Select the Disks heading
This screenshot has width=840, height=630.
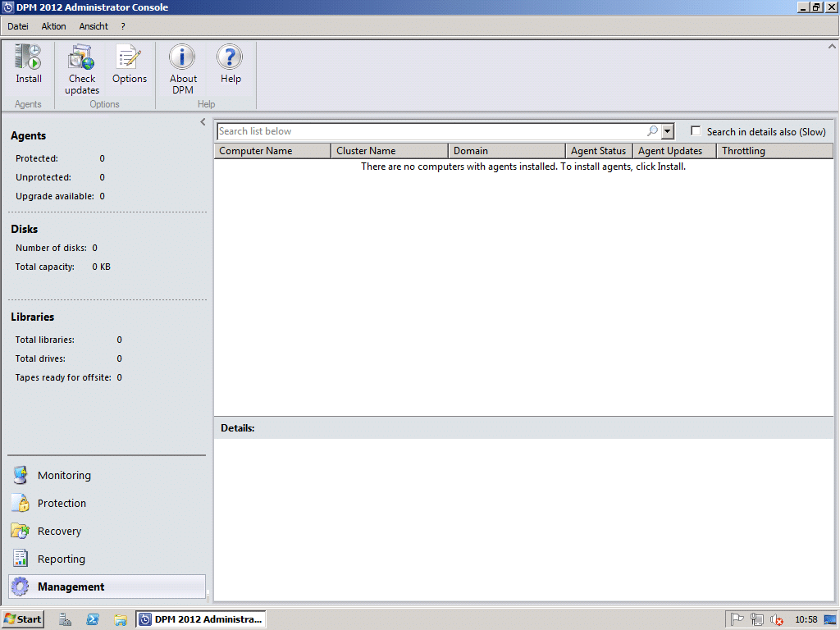(24, 230)
